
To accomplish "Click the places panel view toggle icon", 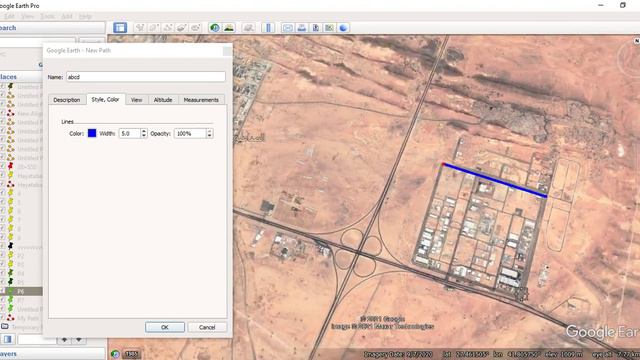I will [8, 339].
